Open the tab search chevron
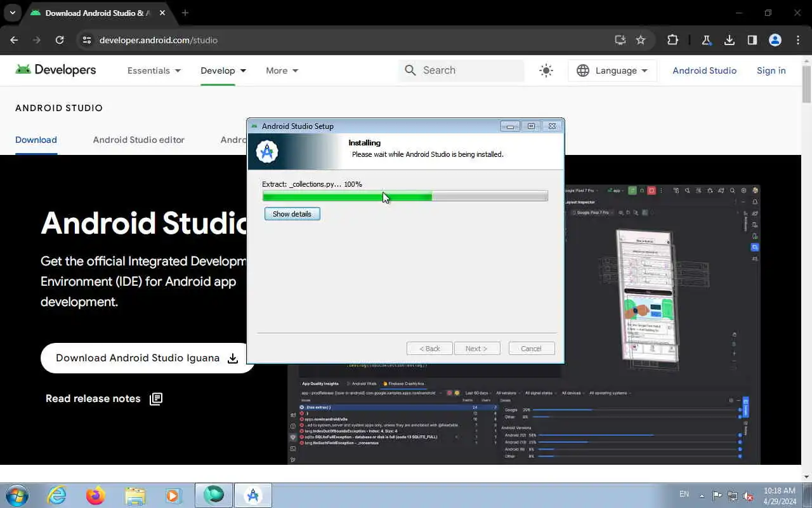 click(12, 13)
